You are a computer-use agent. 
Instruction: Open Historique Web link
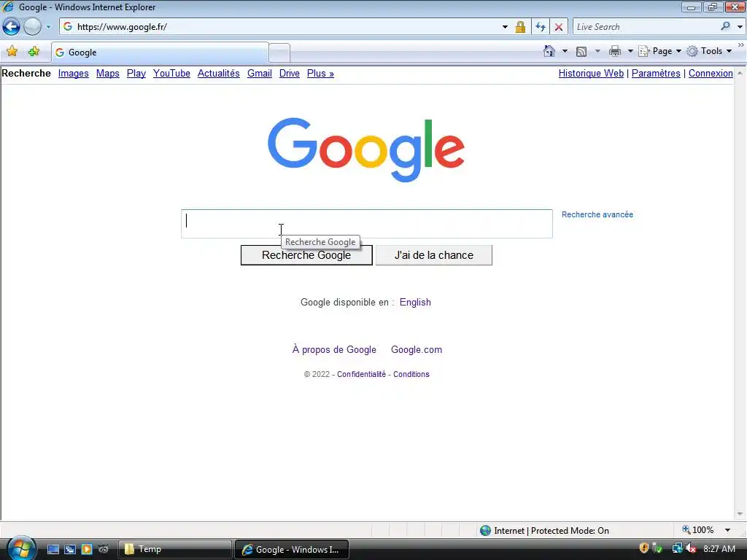591,74
